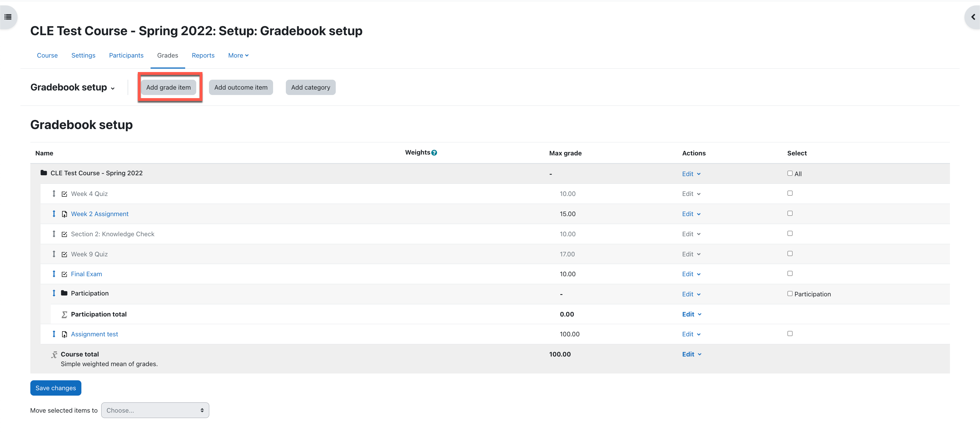Click quiz icon beside Section 2: Knowledge Check
Viewport: 980px width, 439px height.
tap(64, 234)
